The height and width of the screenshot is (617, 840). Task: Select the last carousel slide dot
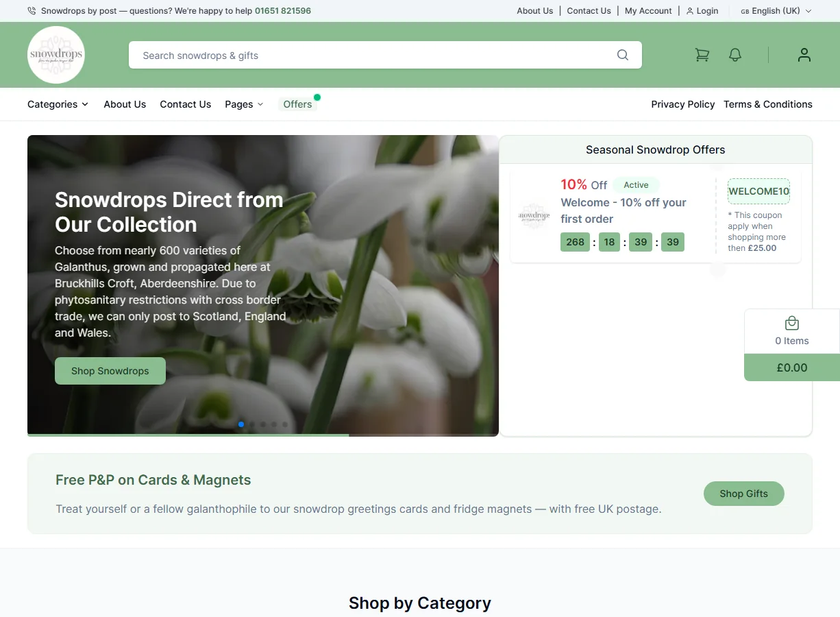285,424
